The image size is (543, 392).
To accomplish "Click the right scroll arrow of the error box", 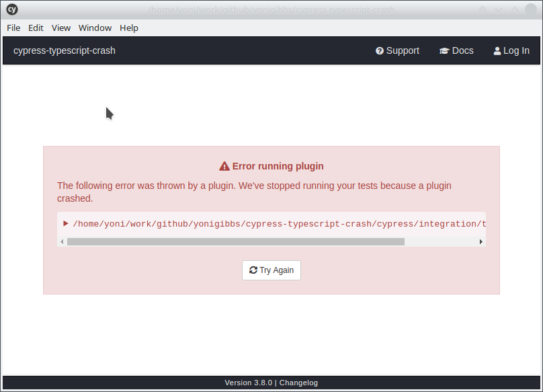I will tap(481, 241).
